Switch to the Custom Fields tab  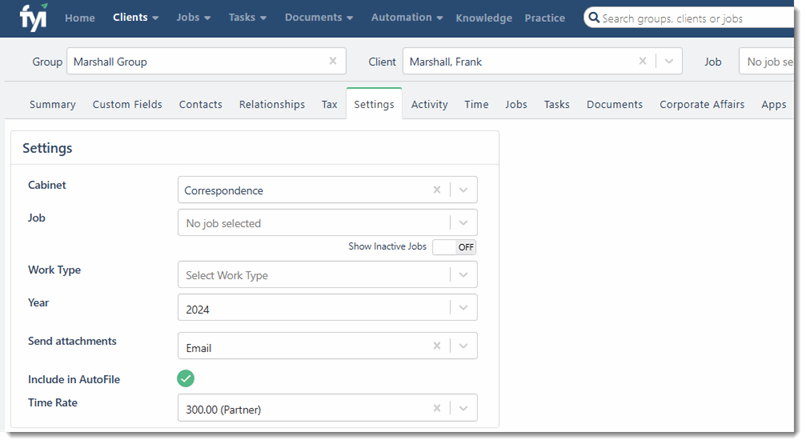click(127, 104)
